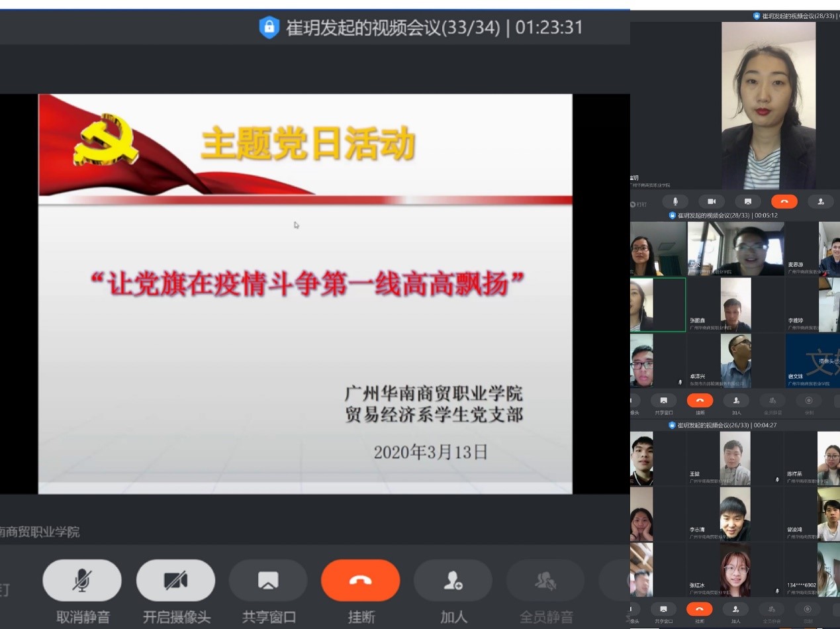Click the large 加人 add participant button
Image resolution: width=840 pixels, height=629 pixels.
[x=453, y=581]
